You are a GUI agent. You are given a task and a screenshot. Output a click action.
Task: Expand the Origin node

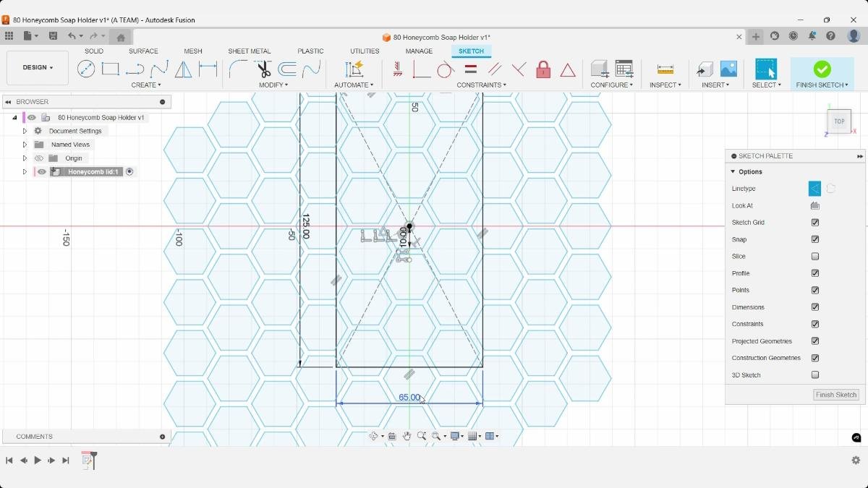(25, 158)
